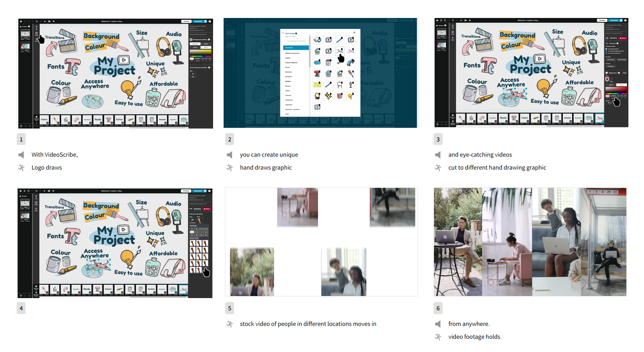Click the Home icon in frame 1 screenshot

[x=21, y=21]
